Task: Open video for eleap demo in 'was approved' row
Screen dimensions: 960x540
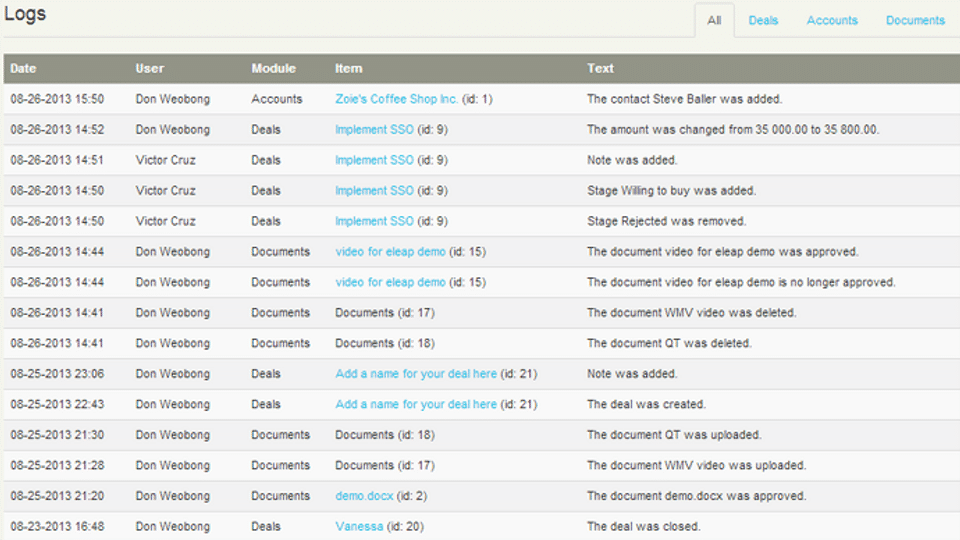Action: pyautogui.click(x=390, y=252)
